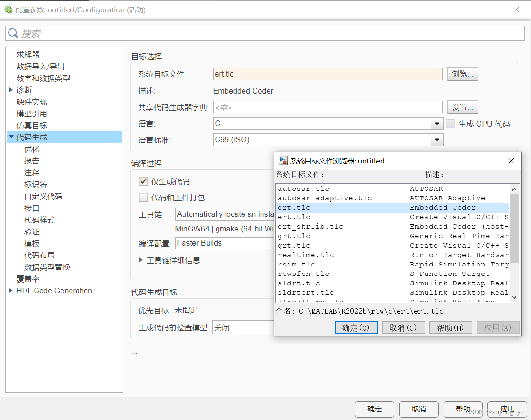Open the 工具链 combo box
The width and height of the screenshot is (531, 420).
coord(225,214)
